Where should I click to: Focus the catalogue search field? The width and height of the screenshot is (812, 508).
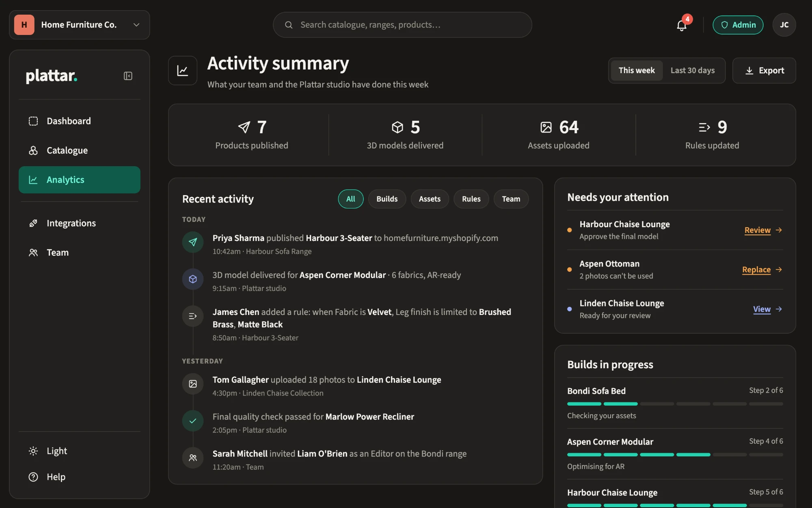point(402,25)
